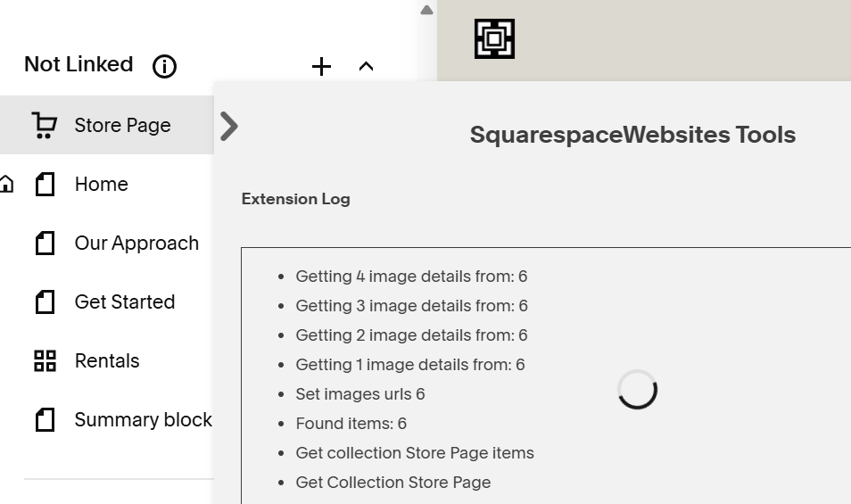This screenshot has width=851, height=504.
Task: Add a page with the plus icon
Action: [x=321, y=67]
